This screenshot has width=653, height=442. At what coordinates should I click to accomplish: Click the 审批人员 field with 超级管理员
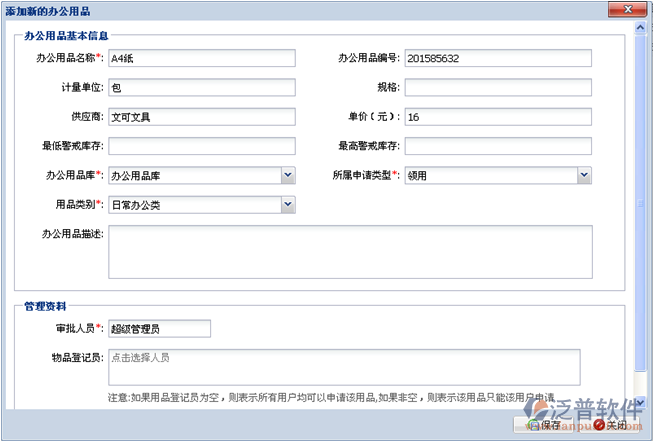tap(160, 329)
